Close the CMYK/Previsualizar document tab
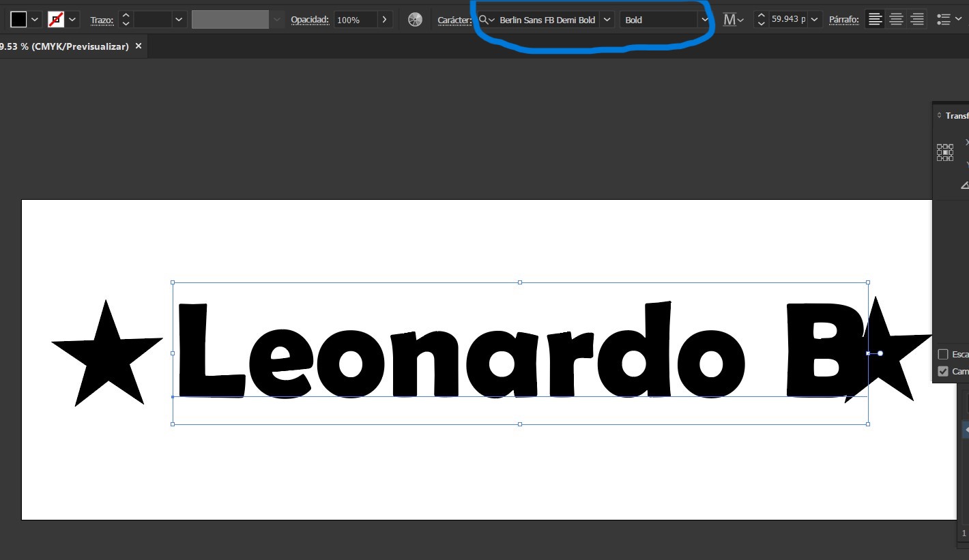This screenshot has width=969, height=560. 139,46
